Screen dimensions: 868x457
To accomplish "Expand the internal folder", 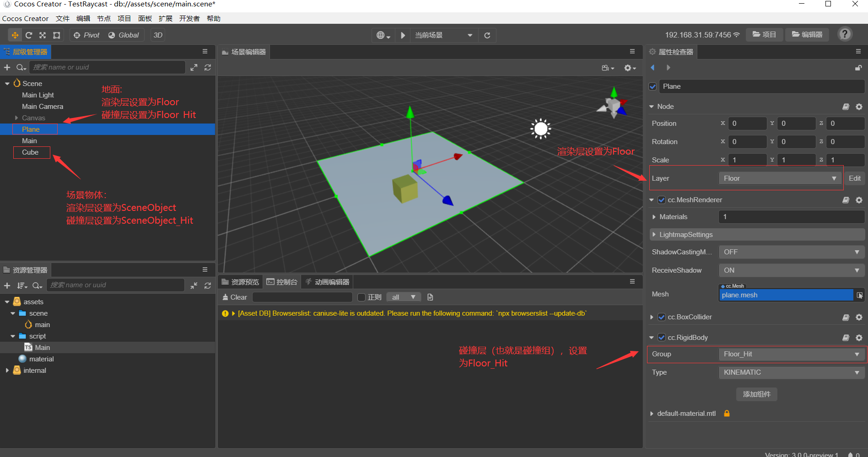I will click(7, 371).
